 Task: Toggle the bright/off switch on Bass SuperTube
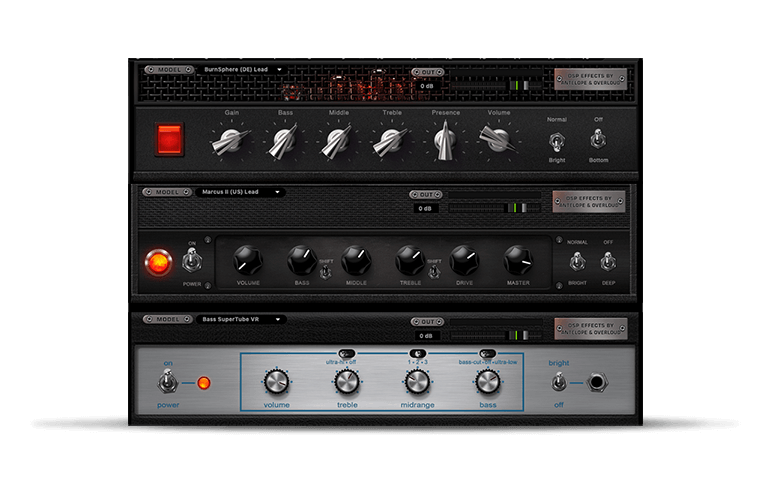tap(559, 382)
